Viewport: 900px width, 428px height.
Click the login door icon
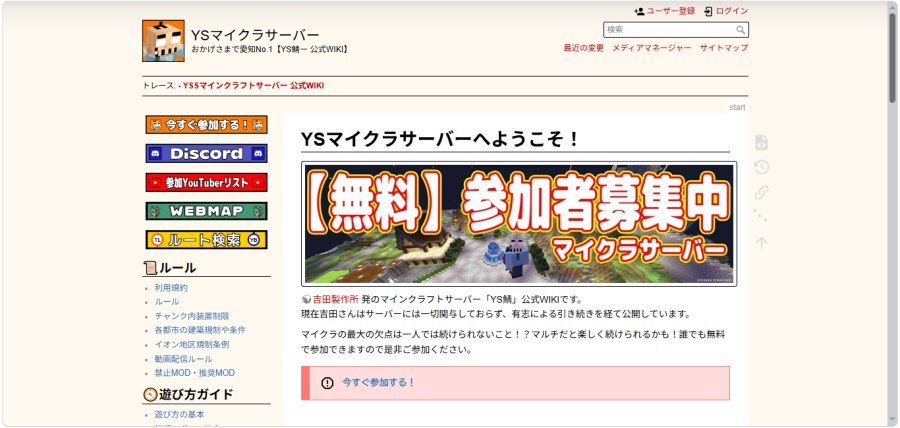(x=708, y=11)
